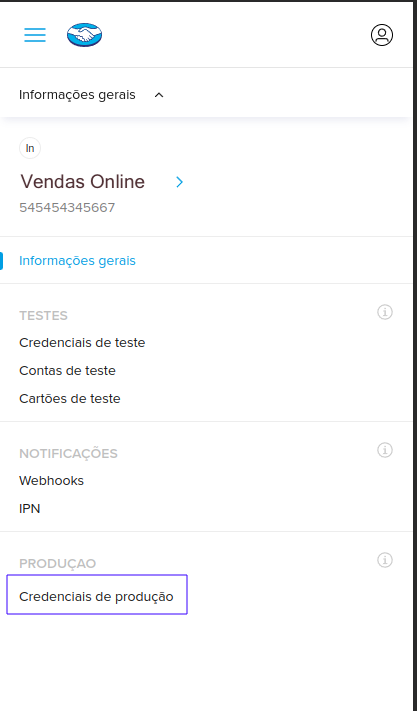Toggle the Informações gerais dropdown header
The width and height of the screenshot is (417, 711).
[92, 95]
